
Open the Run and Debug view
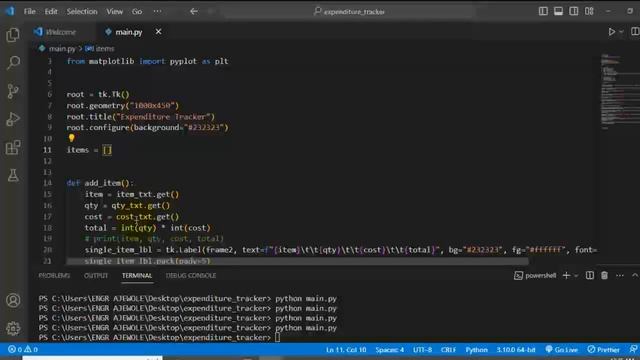(13, 119)
